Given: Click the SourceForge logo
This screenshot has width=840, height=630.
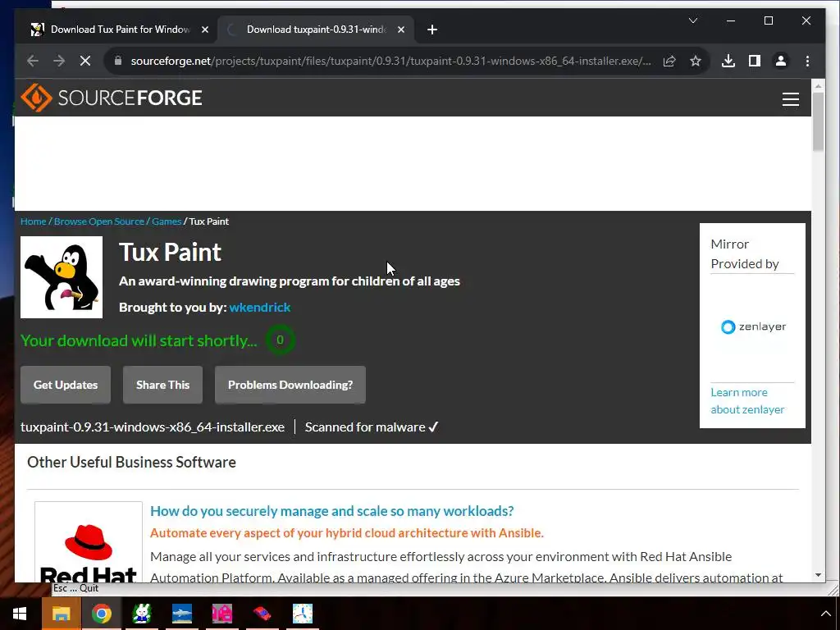Looking at the screenshot, I should [112, 98].
